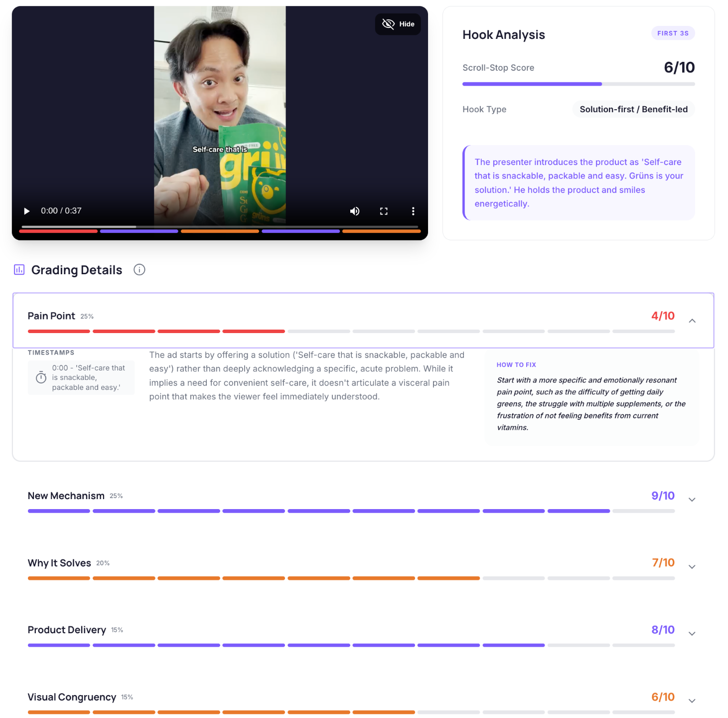This screenshot has width=728, height=718.
Task: Expand the New Mechanism section
Action: (x=692, y=499)
